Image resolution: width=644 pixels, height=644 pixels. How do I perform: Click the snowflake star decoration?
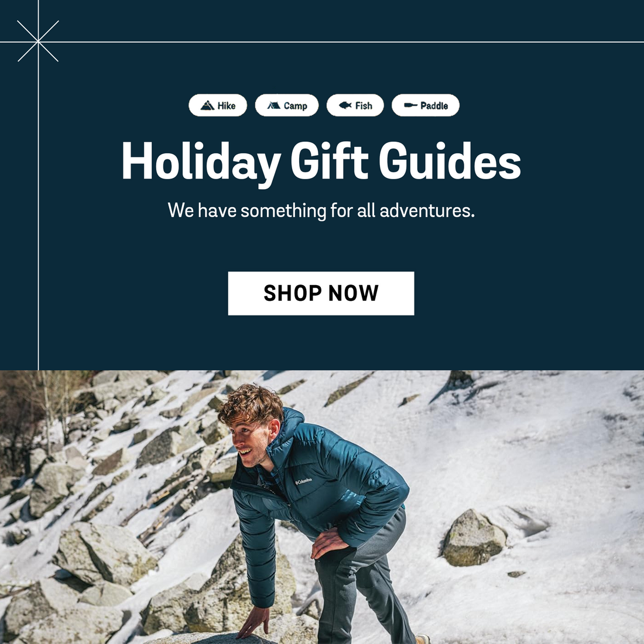(38, 41)
